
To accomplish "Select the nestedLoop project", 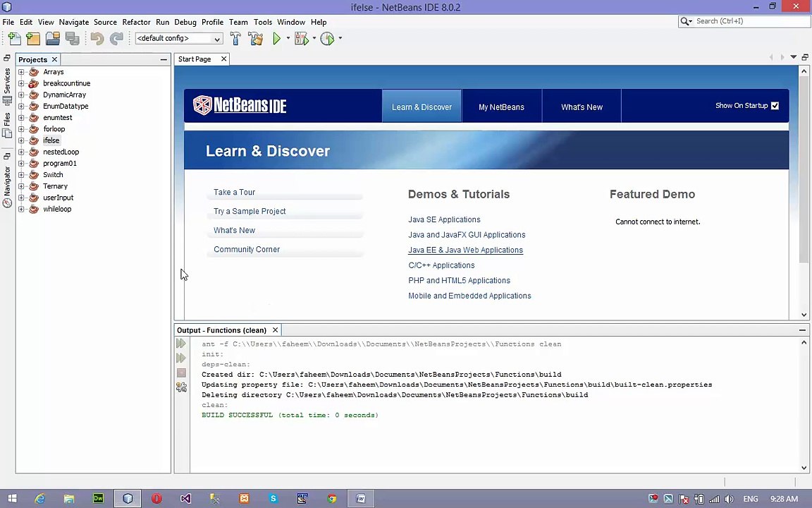I will [61, 152].
